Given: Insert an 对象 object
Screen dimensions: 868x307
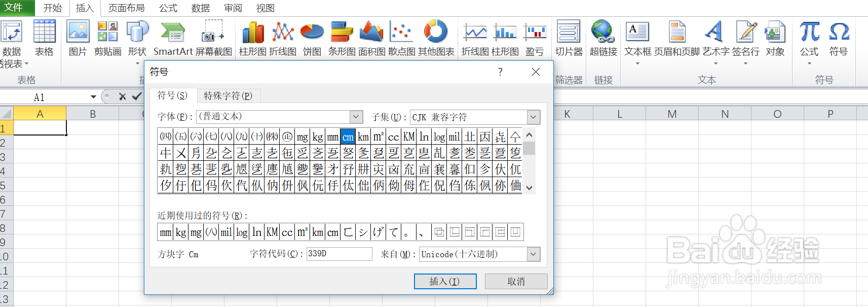Looking at the screenshot, I should pyautogui.click(x=775, y=39).
